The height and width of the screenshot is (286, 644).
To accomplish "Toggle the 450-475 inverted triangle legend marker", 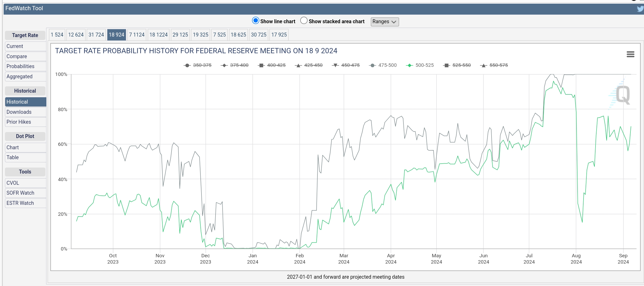I will coord(335,65).
